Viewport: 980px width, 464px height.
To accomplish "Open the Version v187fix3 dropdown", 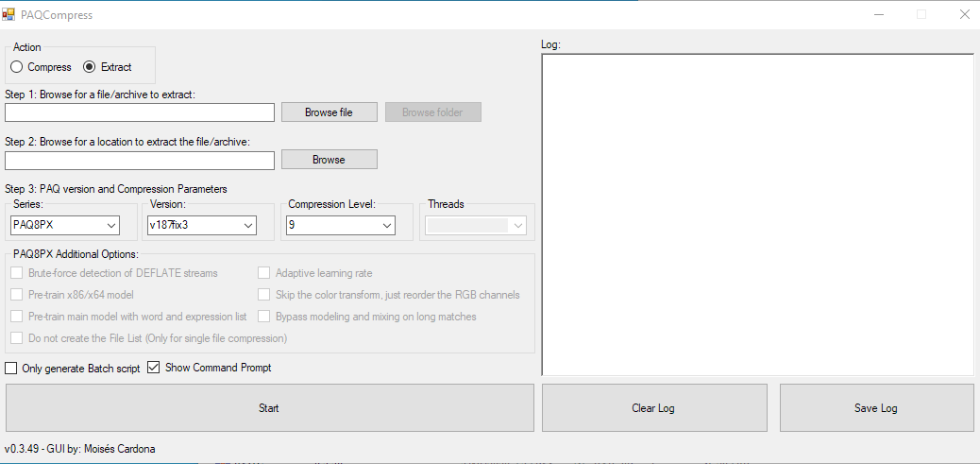I will pyautogui.click(x=201, y=225).
